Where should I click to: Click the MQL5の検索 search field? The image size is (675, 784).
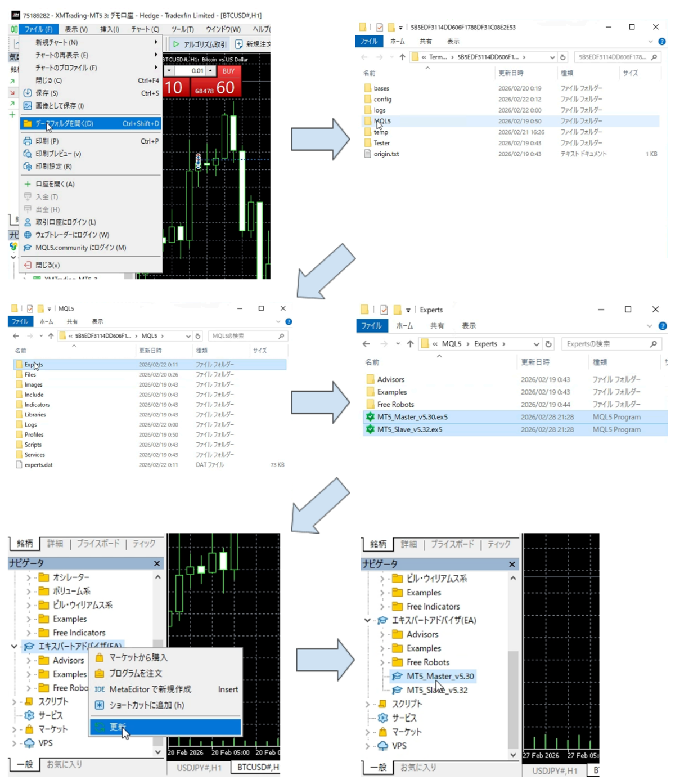[x=247, y=336]
